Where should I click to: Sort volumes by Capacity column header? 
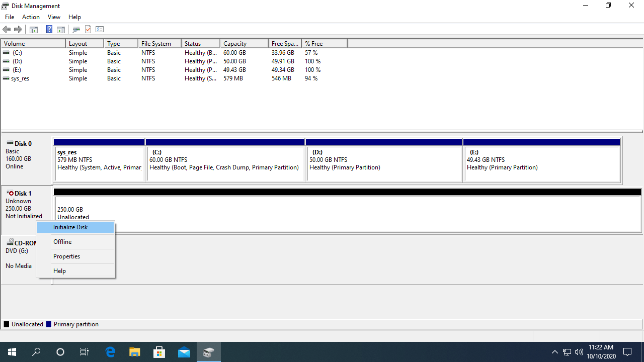[235, 44]
